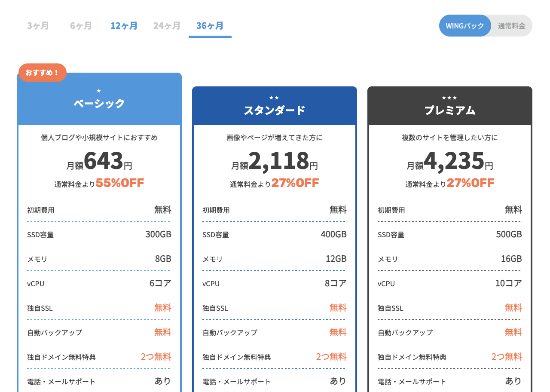Switch the toggle to 通常料金
Screen dimensions: 550x392
(511, 26)
